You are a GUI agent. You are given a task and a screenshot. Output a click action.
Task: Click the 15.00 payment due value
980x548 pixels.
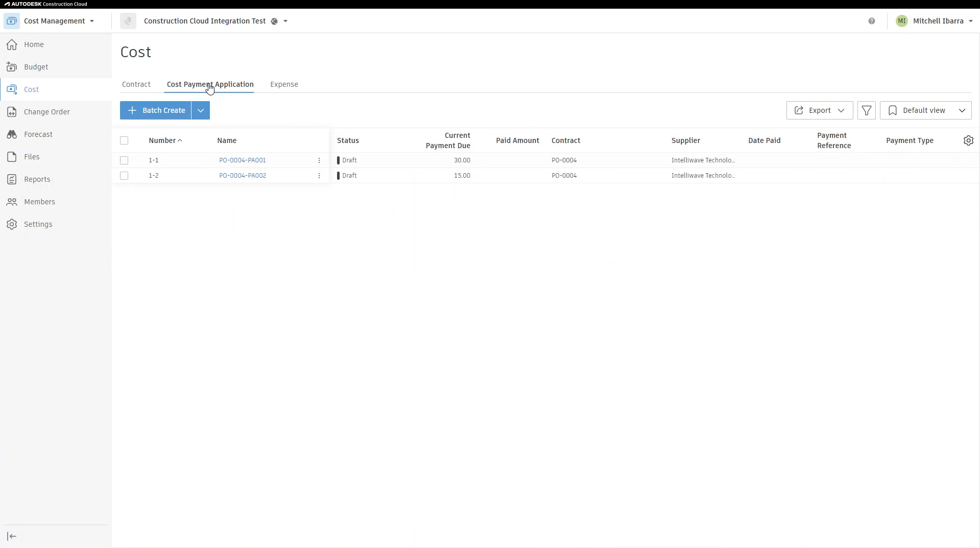tap(462, 176)
